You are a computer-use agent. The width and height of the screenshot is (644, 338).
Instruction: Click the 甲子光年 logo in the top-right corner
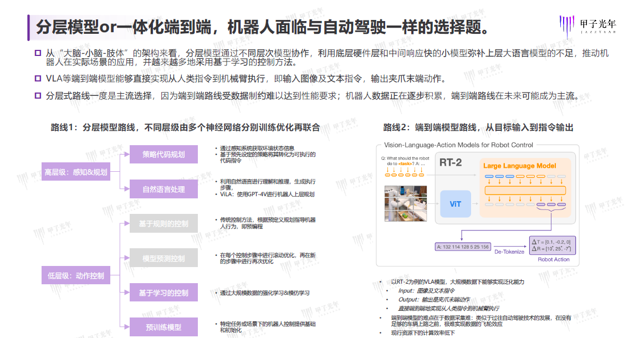[x=587, y=26]
